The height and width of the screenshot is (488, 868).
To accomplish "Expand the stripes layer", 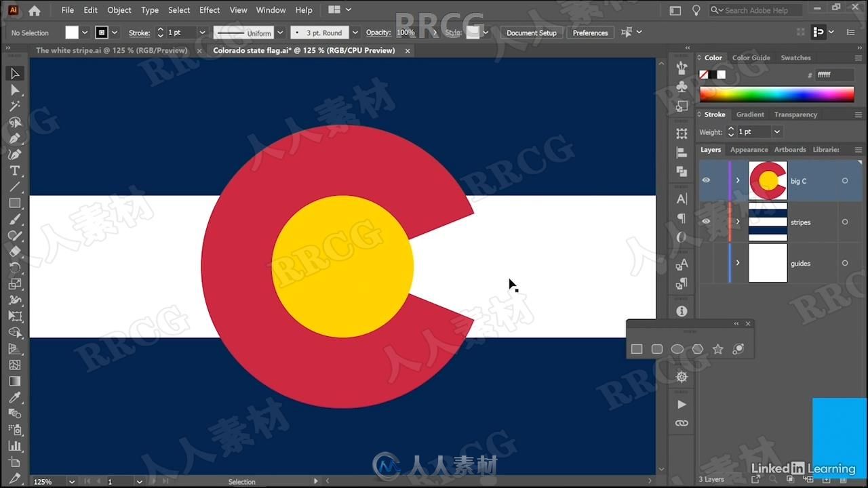I will point(738,222).
